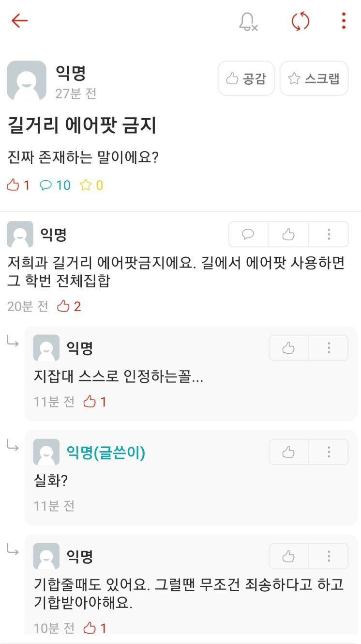Image resolution: width=361 pixels, height=644 pixels.
Task: Open more options on the first comment
Action: click(x=329, y=235)
